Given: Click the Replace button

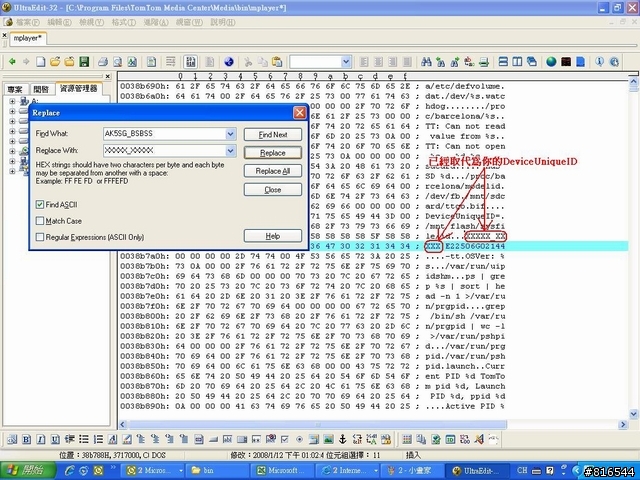Looking at the screenshot, I should tap(273, 153).
